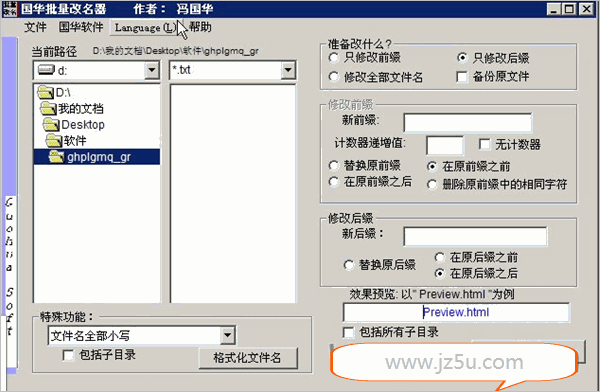Select the 软件 folder row
The width and height of the screenshot is (600, 392).
pyautogui.click(x=97, y=140)
